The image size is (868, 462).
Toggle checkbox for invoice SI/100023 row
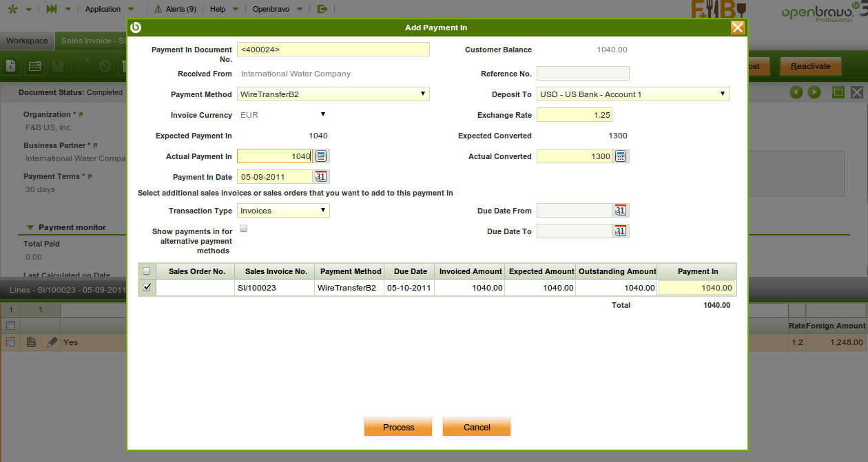click(147, 287)
